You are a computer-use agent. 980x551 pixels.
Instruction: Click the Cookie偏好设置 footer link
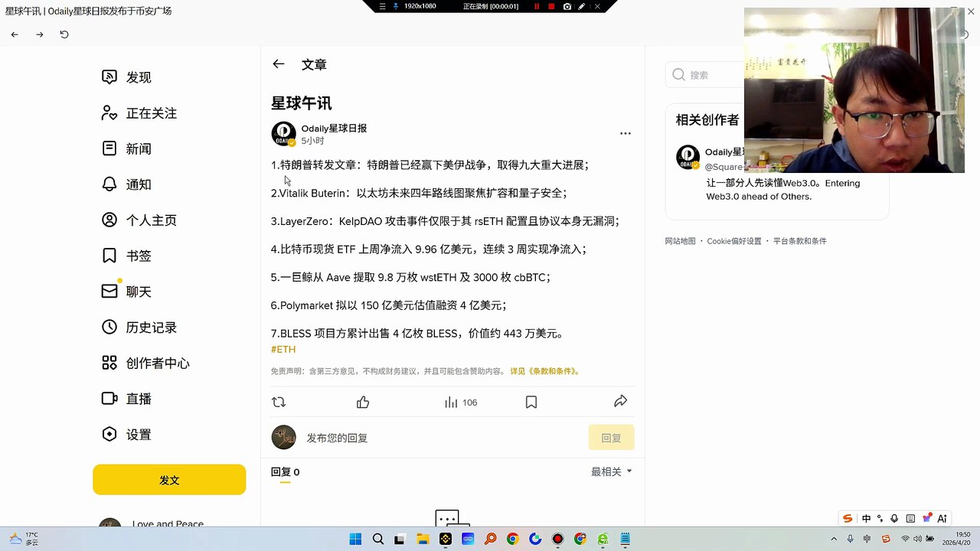click(x=734, y=241)
